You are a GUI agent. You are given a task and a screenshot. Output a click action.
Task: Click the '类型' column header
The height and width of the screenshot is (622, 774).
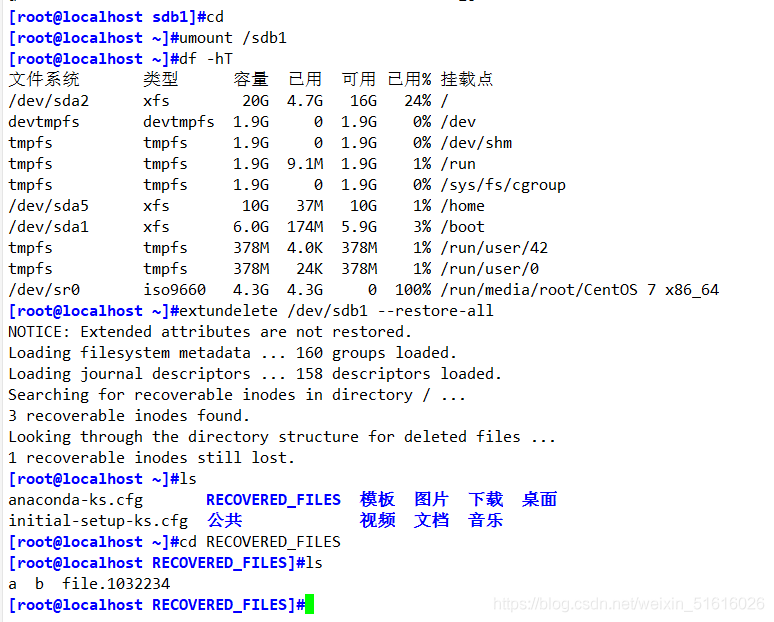coord(161,79)
